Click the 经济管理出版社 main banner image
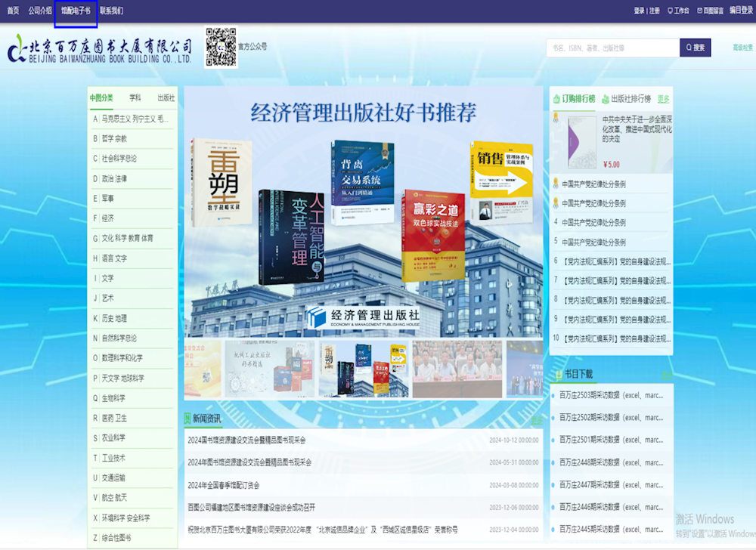 coord(364,212)
